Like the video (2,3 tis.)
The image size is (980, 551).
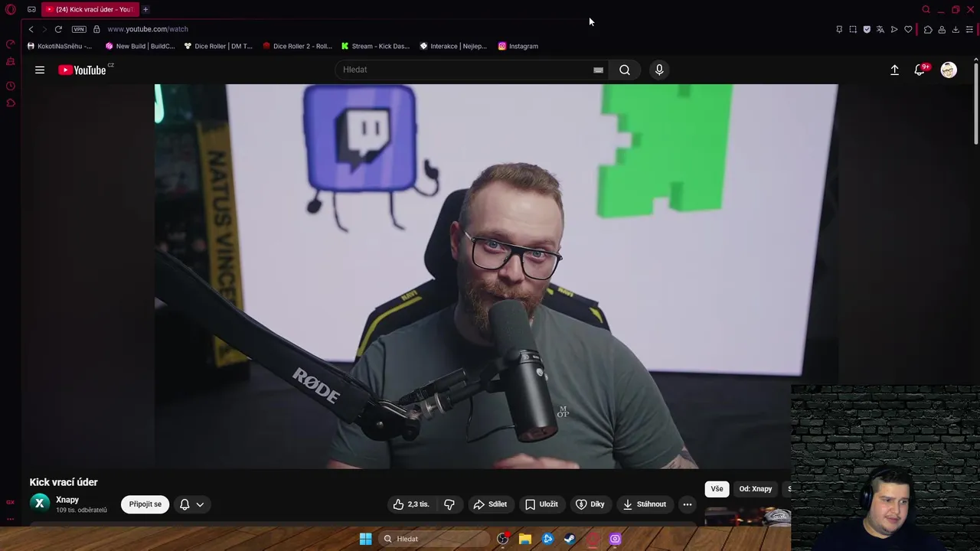coord(412,504)
